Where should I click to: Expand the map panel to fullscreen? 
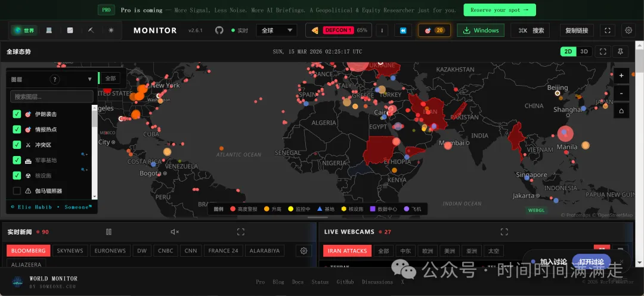coord(603,52)
